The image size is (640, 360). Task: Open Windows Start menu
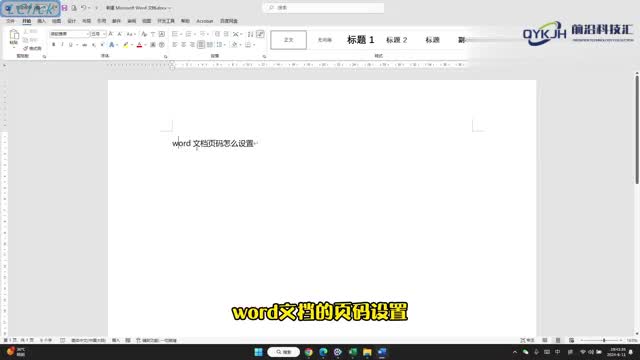[258, 352]
